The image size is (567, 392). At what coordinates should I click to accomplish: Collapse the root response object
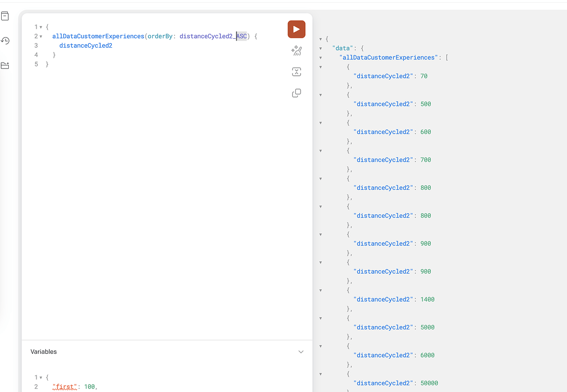coord(321,38)
